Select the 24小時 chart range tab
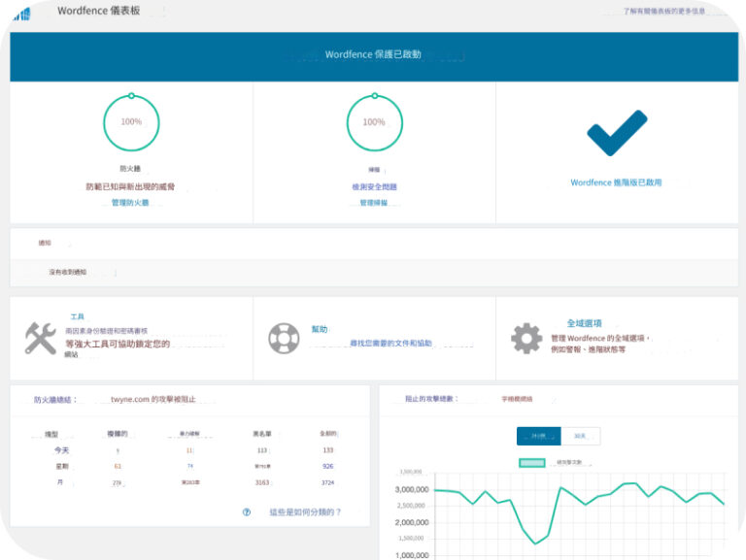This screenshot has width=746, height=560. tap(539, 437)
